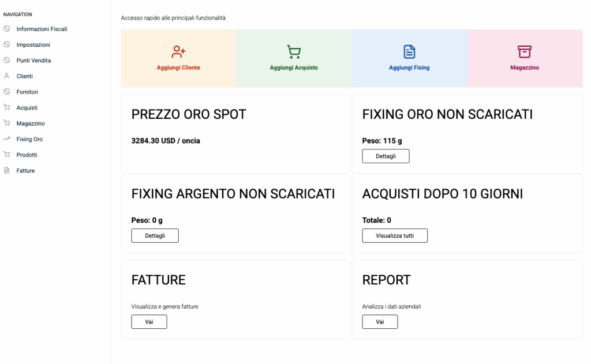This screenshot has height=364, width=591.
Task: Click the Aggiungi Fixing document icon
Action: [x=409, y=52]
